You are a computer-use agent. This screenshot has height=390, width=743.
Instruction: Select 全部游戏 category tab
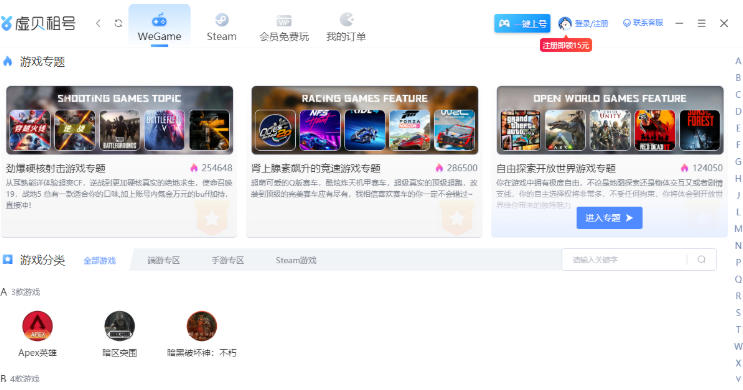[100, 261]
